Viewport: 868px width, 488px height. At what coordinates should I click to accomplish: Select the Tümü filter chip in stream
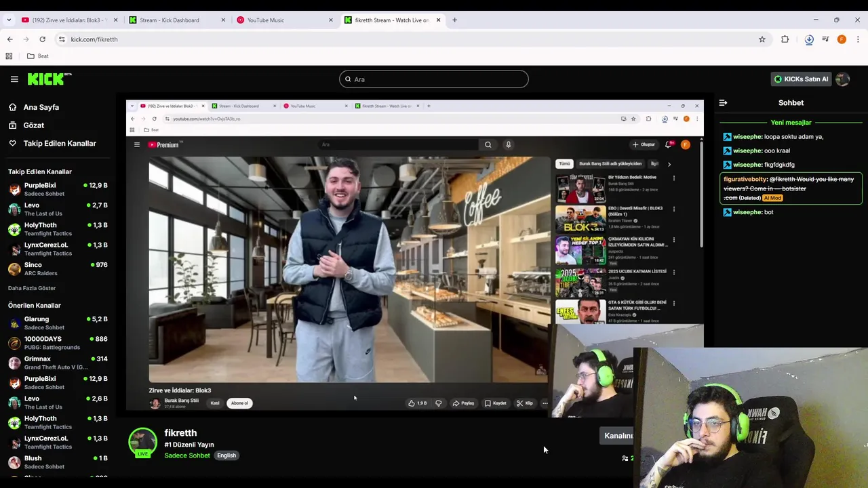click(564, 163)
